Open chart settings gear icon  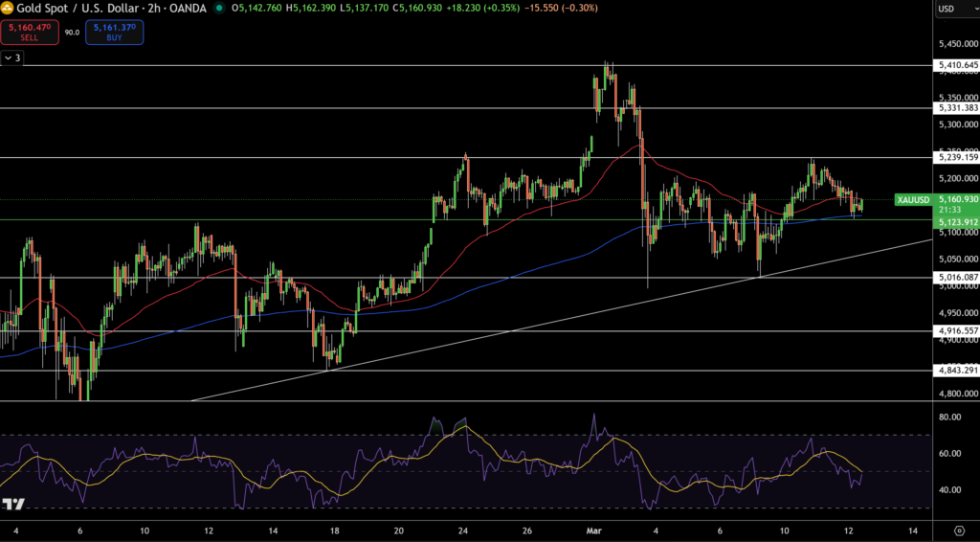(959, 531)
